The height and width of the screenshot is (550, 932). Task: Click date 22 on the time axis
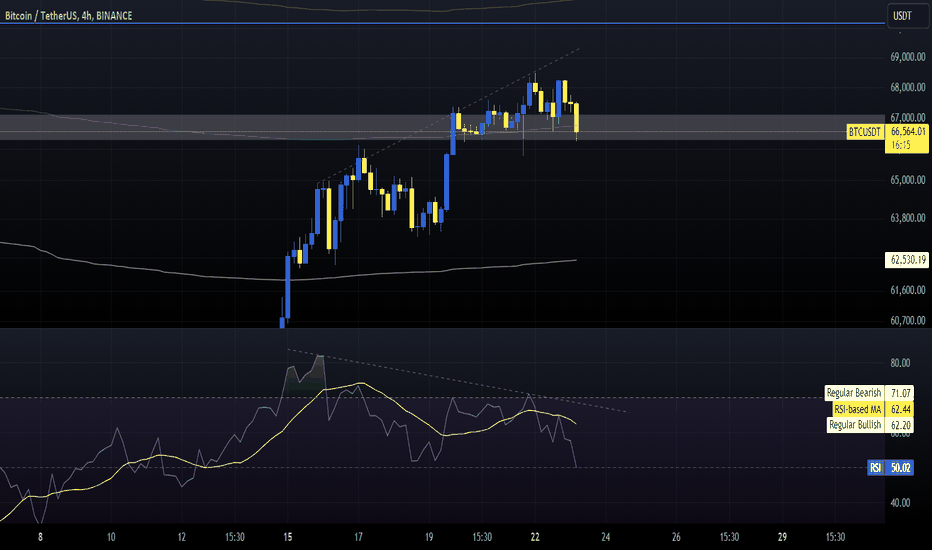(535, 537)
